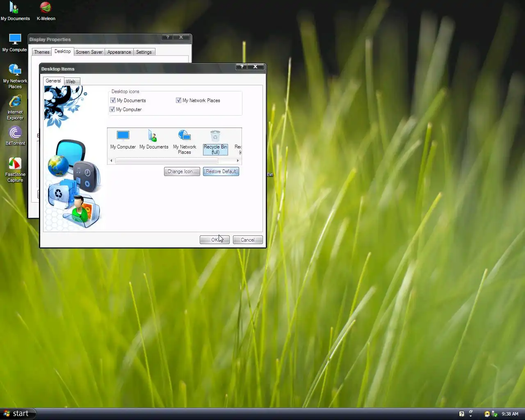Screen dimensions: 525x420
Task: Open the Settings tab in Display Properties
Action: coord(144,52)
